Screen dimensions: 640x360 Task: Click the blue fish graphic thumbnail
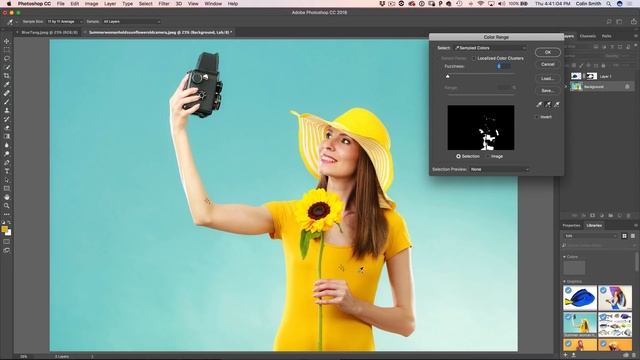pos(580,298)
